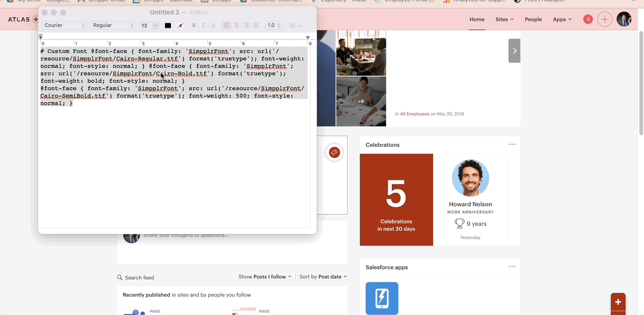This screenshot has height=315, width=644.
Task: Open the Howard Nelson name link
Action: [470, 204]
